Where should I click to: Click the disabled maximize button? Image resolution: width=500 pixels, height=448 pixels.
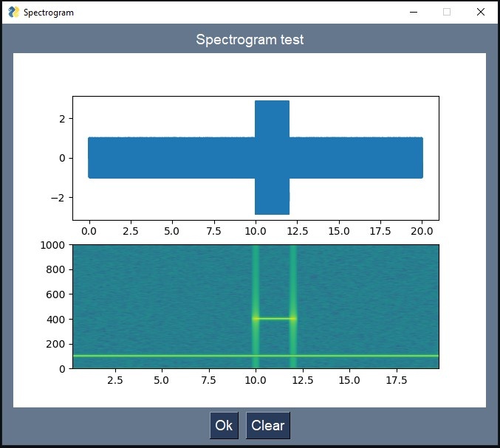[447, 13]
